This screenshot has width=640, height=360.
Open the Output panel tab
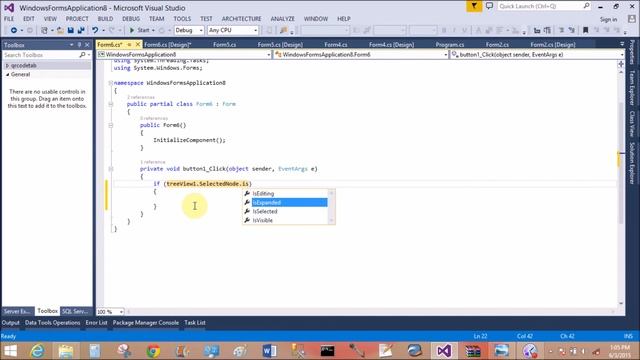click(x=10, y=322)
